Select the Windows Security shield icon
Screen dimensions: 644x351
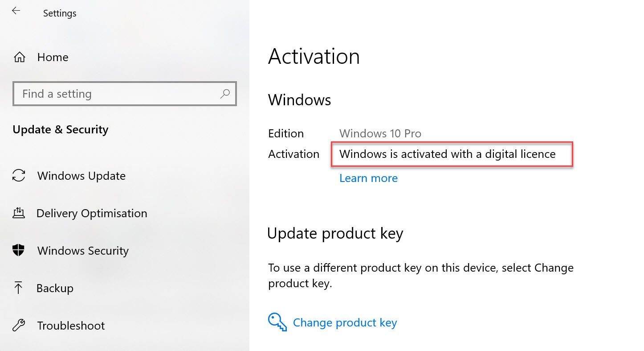pos(18,250)
